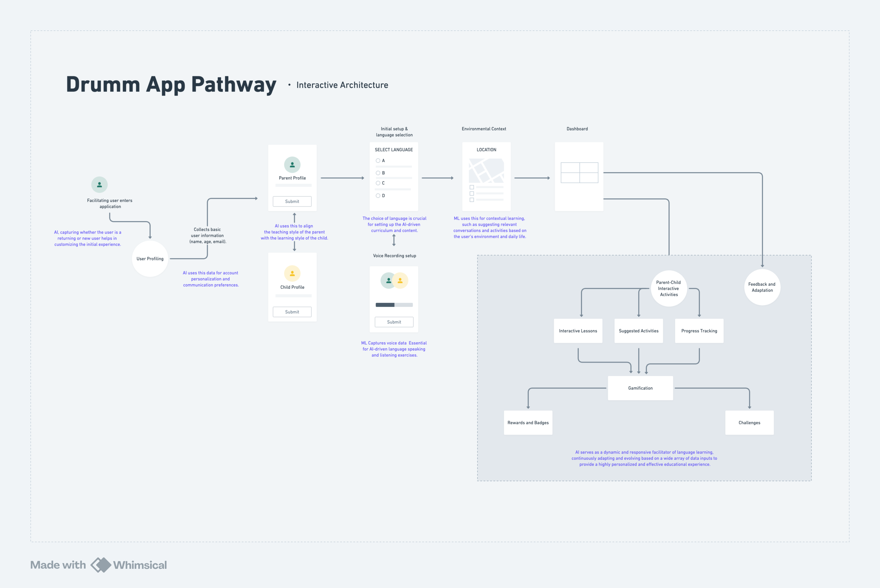Click 'ML Captures voice data' note
880x588 pixels.
click(394, 349)
